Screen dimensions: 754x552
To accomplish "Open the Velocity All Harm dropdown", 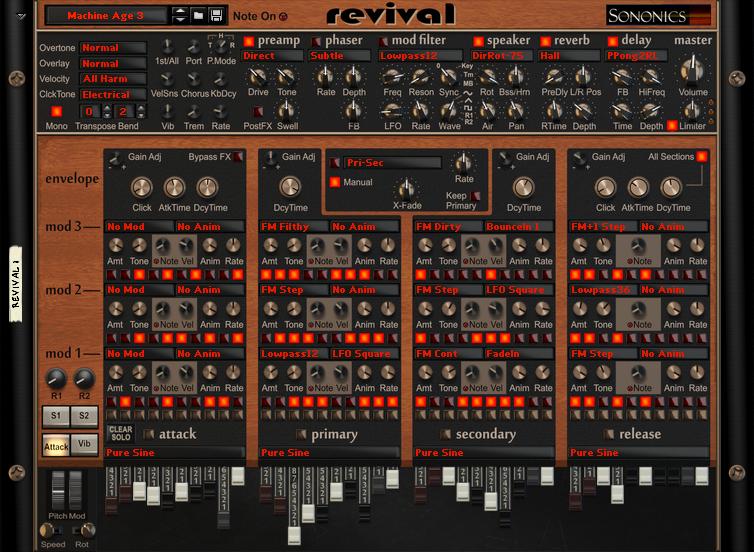I will 113,79.
